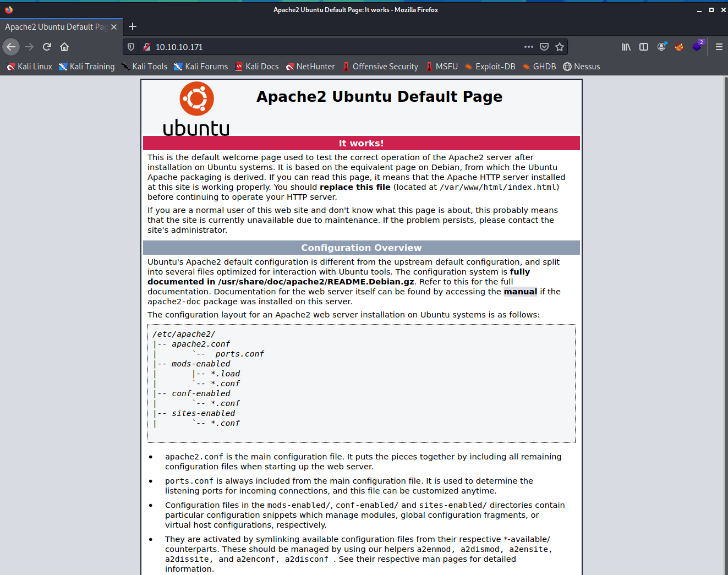Open the Kali Docs bookmark
This screenshot has height=575, width=728.
257,67
